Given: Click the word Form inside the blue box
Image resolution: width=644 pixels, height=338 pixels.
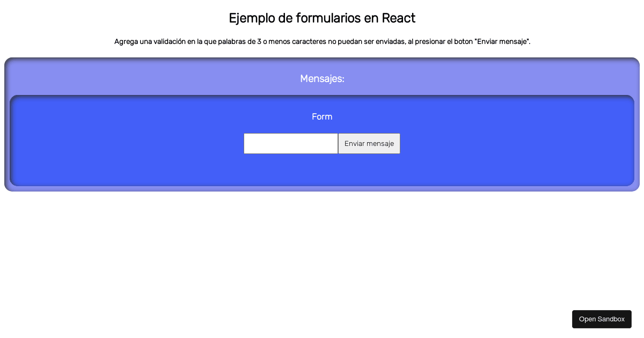Looking at the screenshot, I should click(x=322, y=116).
